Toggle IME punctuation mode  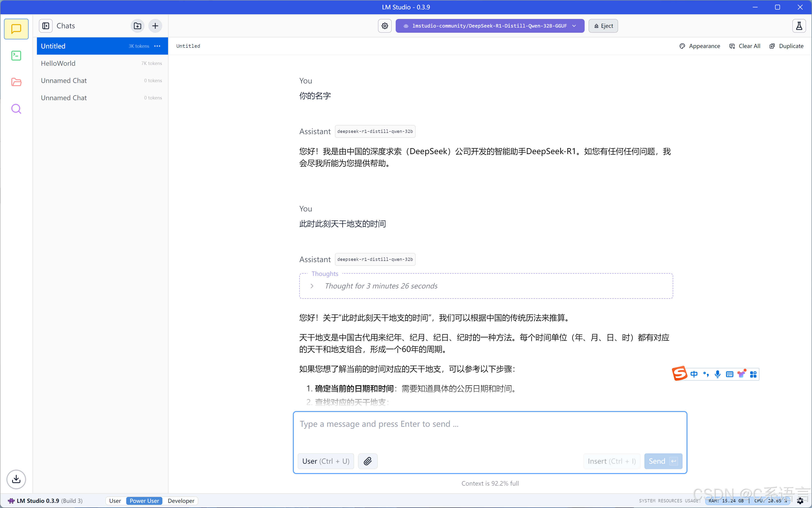[706, 374]
